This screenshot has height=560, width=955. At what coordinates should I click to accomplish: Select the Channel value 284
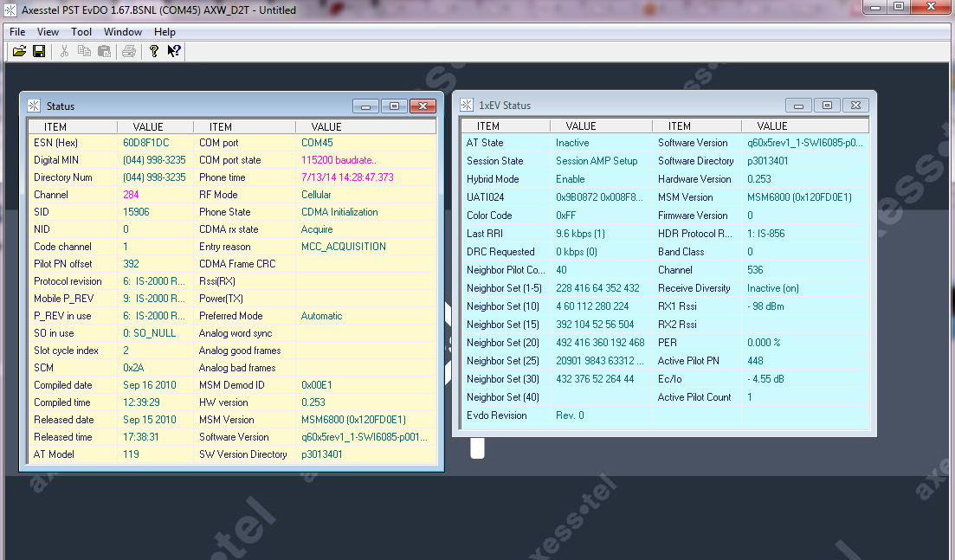coord(131,195)
